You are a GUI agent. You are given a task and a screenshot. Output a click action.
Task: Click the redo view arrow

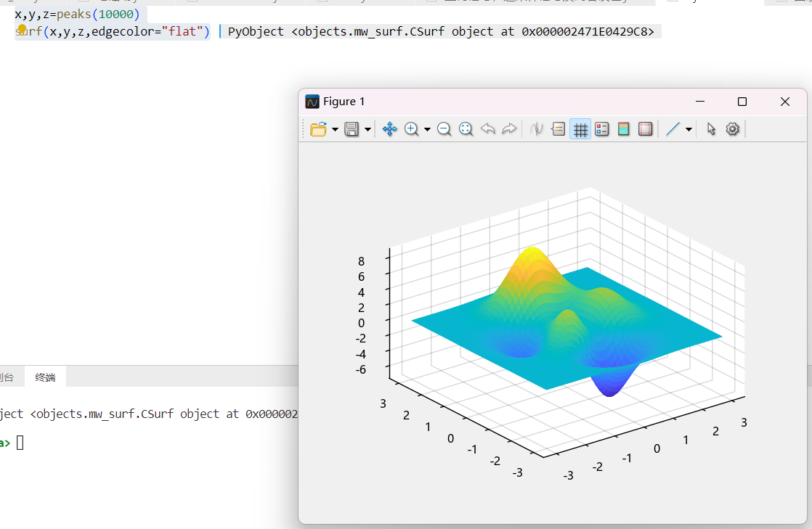coord(509,129)
